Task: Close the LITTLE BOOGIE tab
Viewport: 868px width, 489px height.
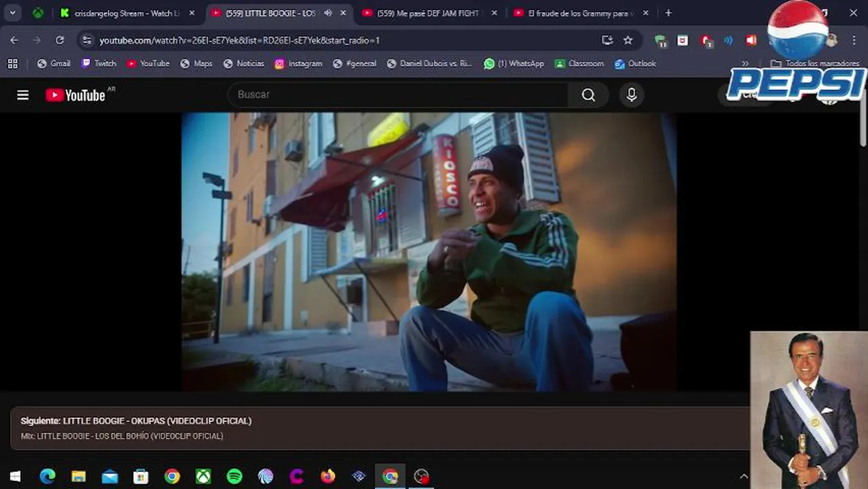Action: pyautogui.click(x=344, y=13)
